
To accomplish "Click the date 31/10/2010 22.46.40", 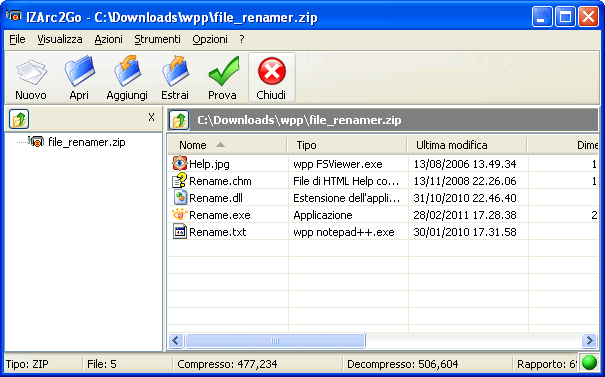I will point(465,198).
